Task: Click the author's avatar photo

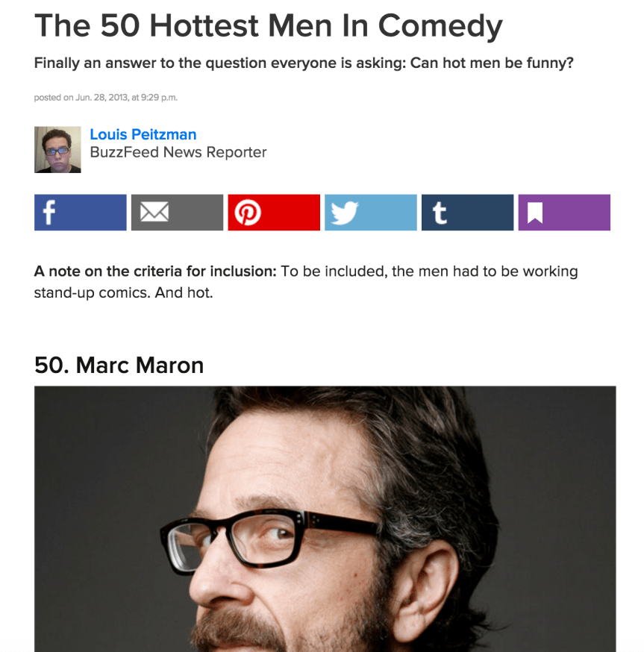Action: pyautogui.click(x=57, y=150)
